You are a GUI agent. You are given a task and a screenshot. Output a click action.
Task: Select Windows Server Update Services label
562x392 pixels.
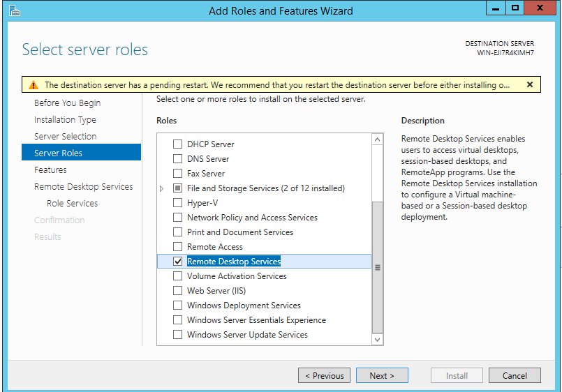click(x=247, y=335)
